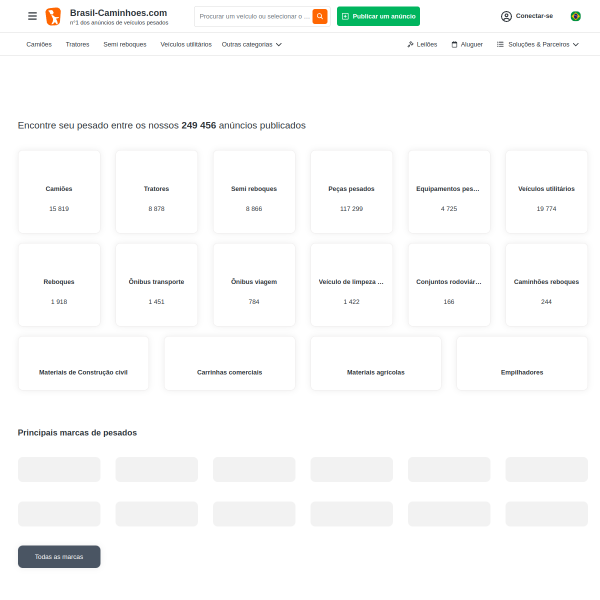Click the Soluções & Parceiros list icon

(500, 44)
